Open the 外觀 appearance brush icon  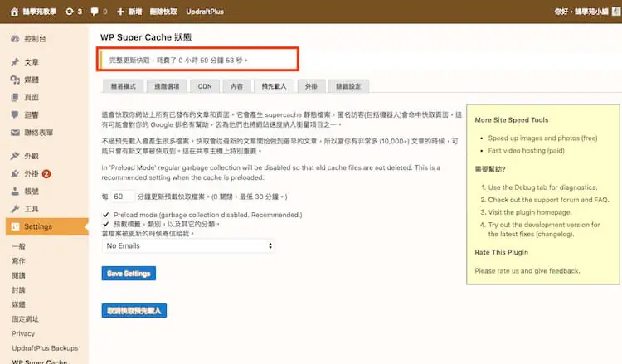(x=15, y=156)
